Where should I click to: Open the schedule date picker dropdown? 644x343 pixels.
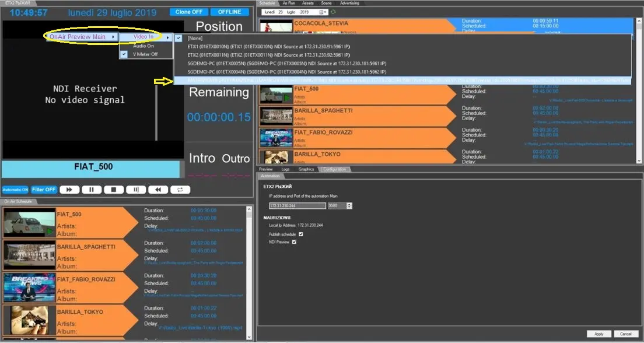tap(323, 12)
